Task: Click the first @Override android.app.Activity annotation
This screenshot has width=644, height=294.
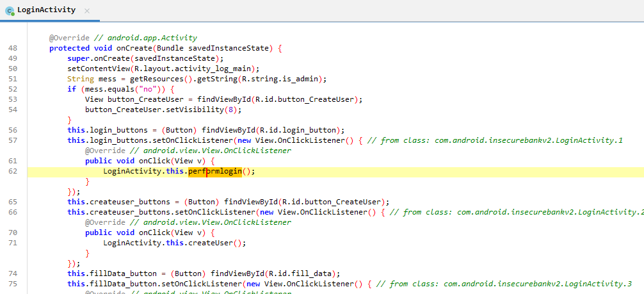Action: click(123, 38)
